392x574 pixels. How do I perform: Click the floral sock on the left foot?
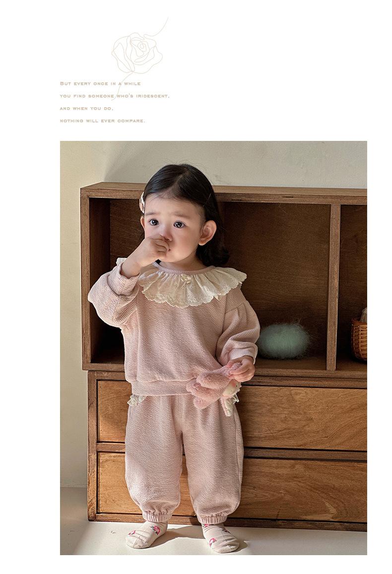(x=146, y=534)
